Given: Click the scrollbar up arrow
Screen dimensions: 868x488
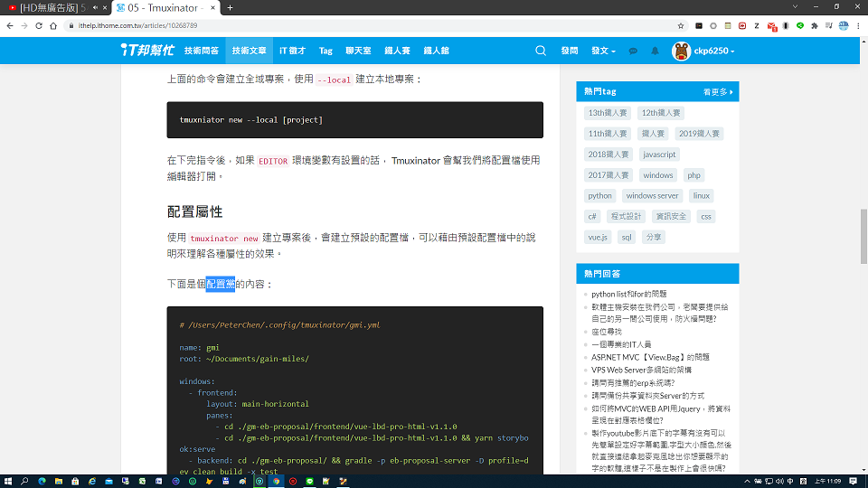Looking at the screenshot, I should (863, 41).
